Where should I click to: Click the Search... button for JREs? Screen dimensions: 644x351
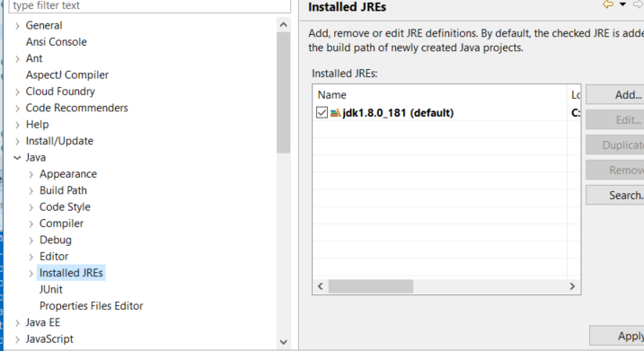click(615, 195)
